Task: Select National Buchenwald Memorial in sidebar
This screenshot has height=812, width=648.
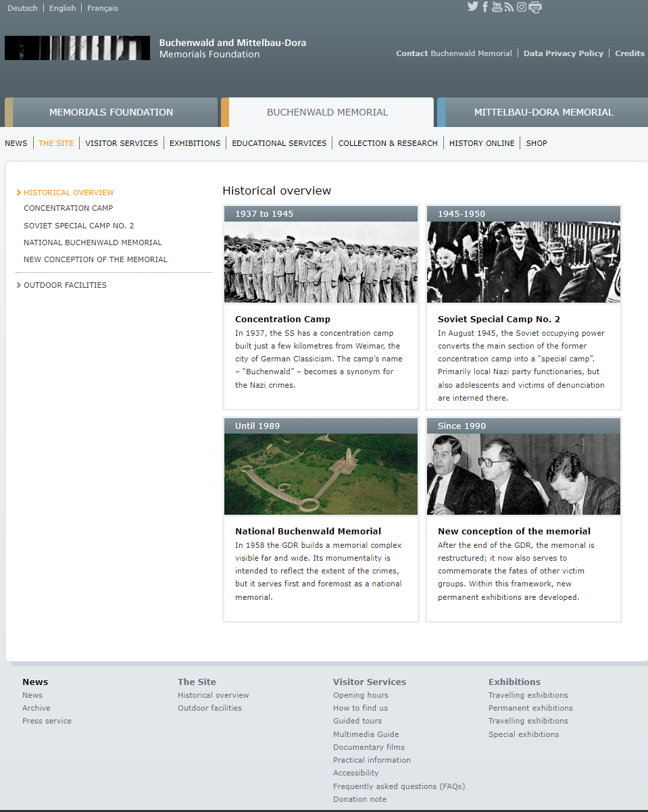Action: pos(93,243)
